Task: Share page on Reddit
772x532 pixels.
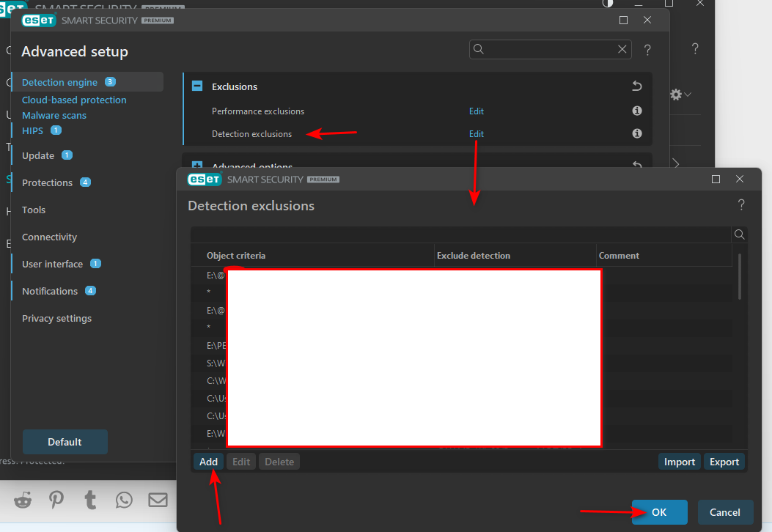Action: pos(23,500)
